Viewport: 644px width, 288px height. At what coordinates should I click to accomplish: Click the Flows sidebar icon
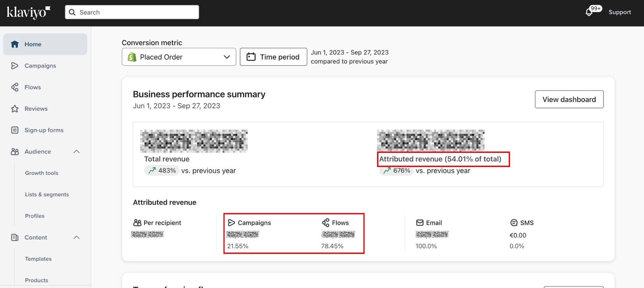[x=14, y=87]
